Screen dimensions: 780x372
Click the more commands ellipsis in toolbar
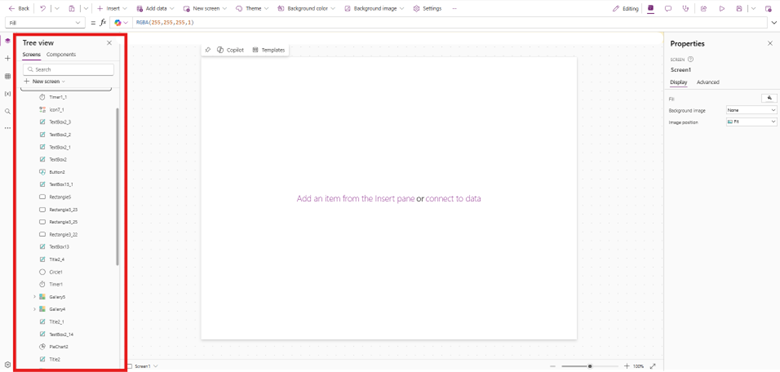[454, 8]
